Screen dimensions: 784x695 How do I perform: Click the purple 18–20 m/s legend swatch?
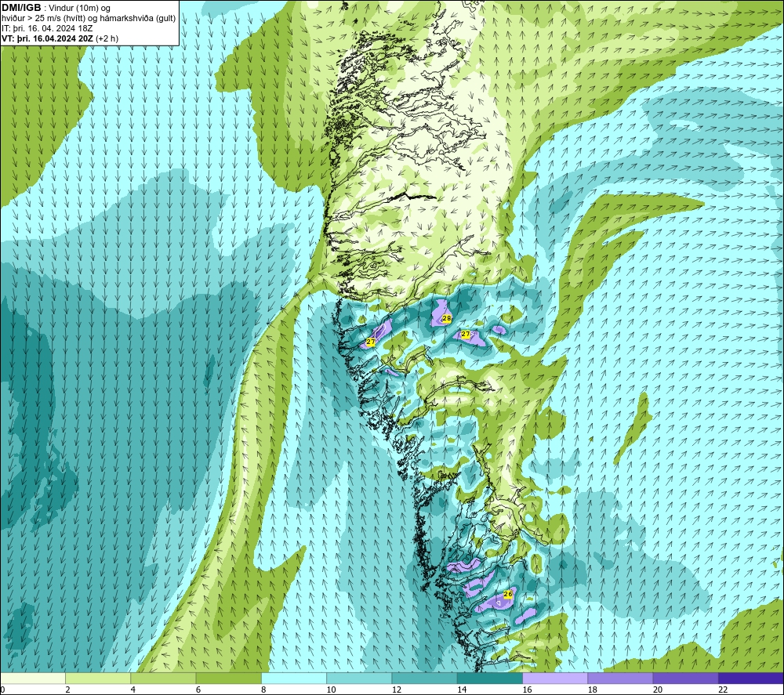(x=620, y=679)
